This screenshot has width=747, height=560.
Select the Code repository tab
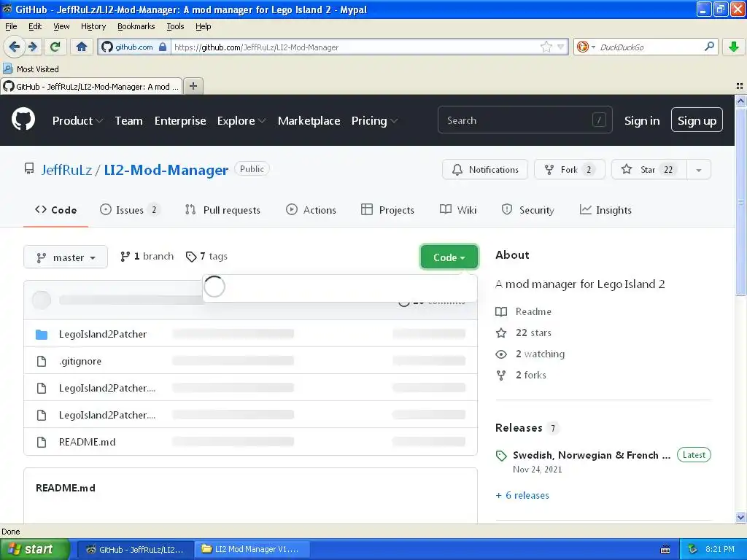pos(55,210)
